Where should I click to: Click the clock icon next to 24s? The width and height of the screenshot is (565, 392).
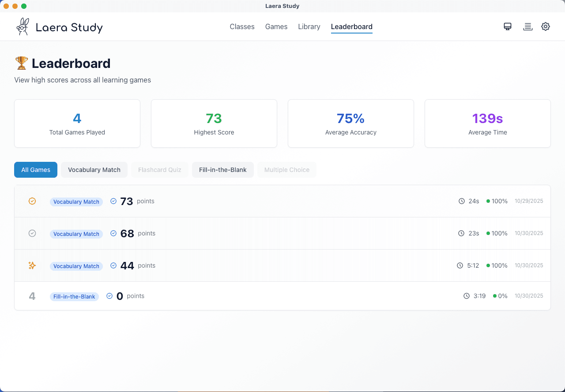point(461,201)
